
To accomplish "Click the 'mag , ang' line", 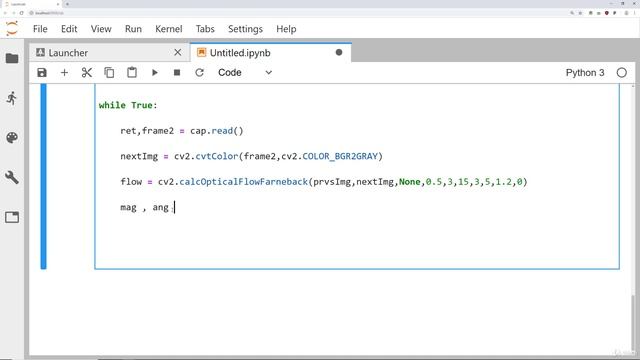I will pyautogui.click(x=144, y=207).
